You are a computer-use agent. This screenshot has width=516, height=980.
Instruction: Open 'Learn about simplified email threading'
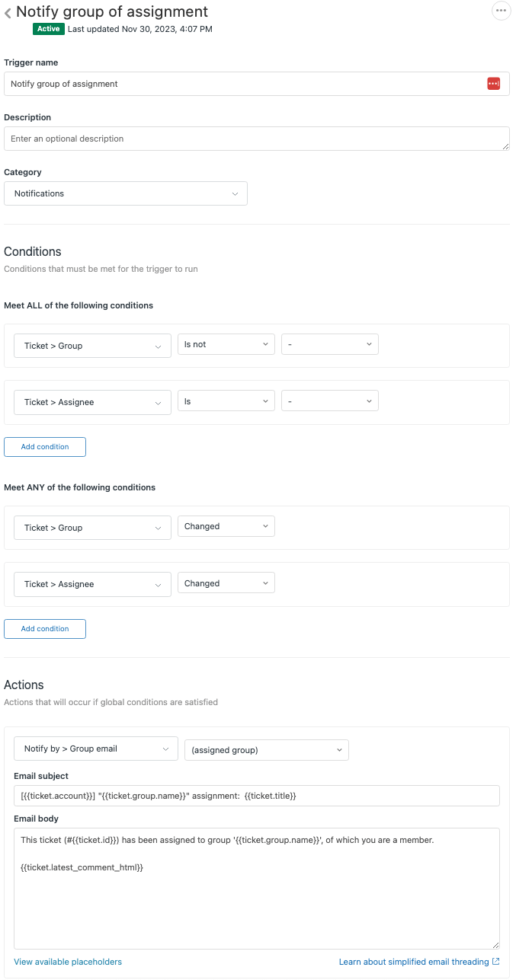(x=413, y=962)
